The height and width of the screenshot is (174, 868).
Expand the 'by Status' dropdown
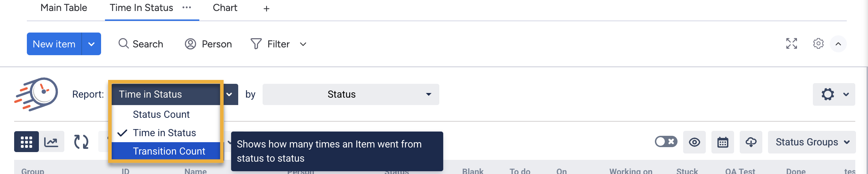point(351,94)
